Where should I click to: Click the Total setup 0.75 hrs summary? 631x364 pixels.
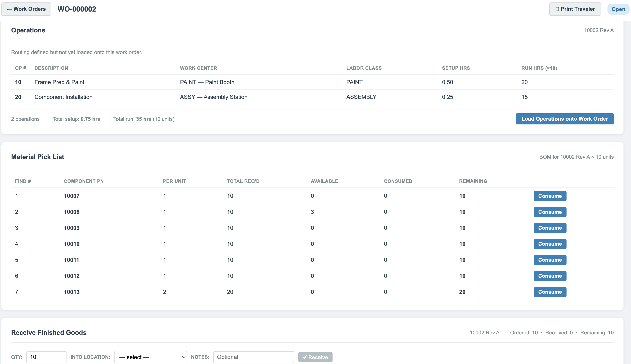coord(76,119)
